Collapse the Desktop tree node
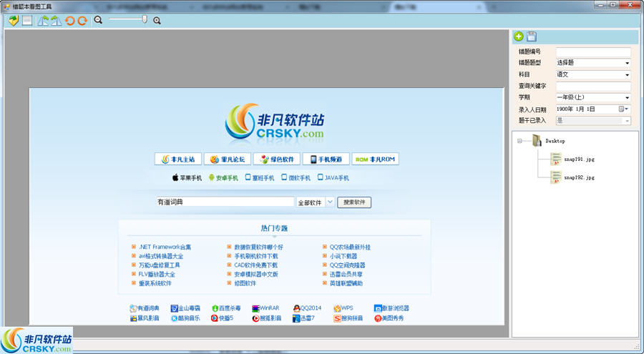Viewport: 644px width, 354px height. [519, 141]
